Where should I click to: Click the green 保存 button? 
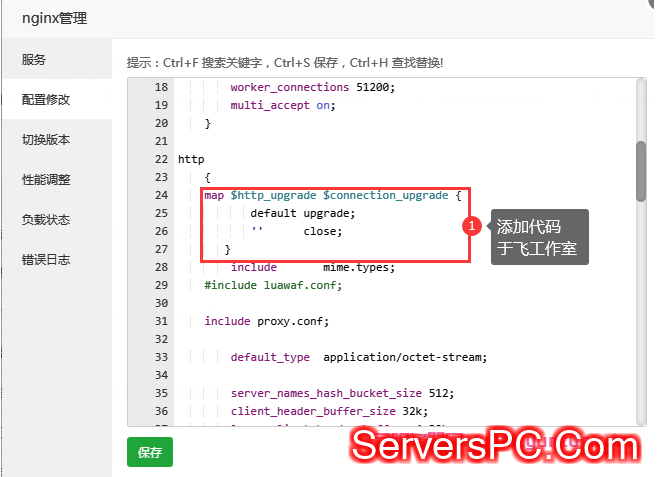[150, 452]
